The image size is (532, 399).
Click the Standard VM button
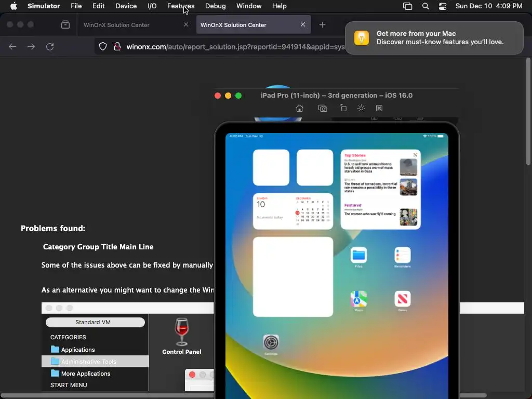95,322
